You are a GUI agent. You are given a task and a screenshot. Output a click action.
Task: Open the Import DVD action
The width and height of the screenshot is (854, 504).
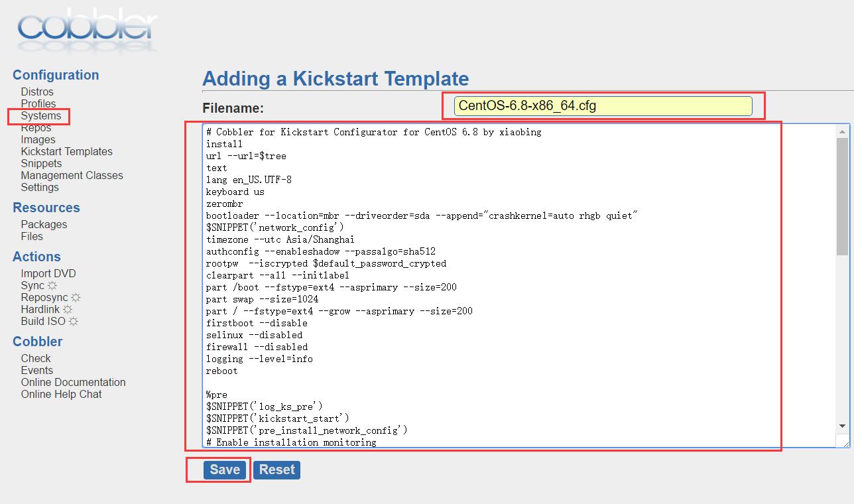coord(48,273)
